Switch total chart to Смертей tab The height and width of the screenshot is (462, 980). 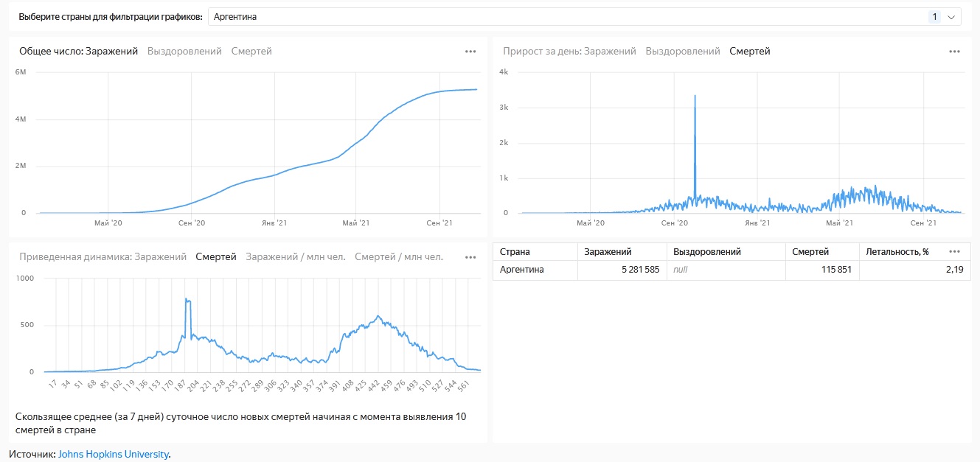[x=251, y=52]
